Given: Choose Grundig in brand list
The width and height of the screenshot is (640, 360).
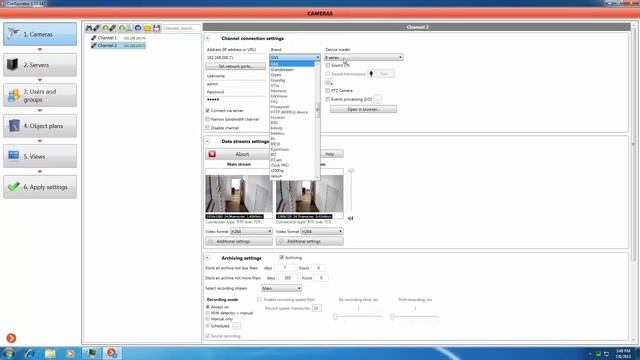Looking at the screenshot, I should click(292, 80).
